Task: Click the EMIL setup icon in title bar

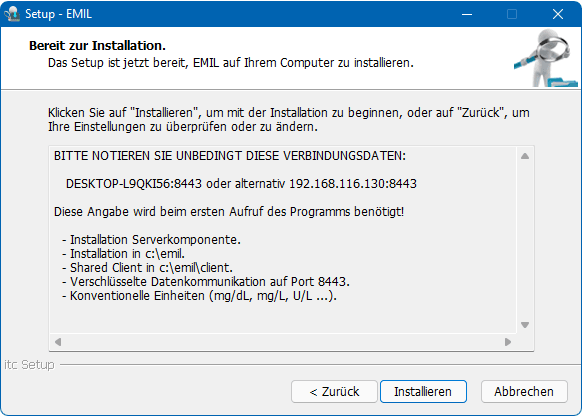Action: (12, 14)
